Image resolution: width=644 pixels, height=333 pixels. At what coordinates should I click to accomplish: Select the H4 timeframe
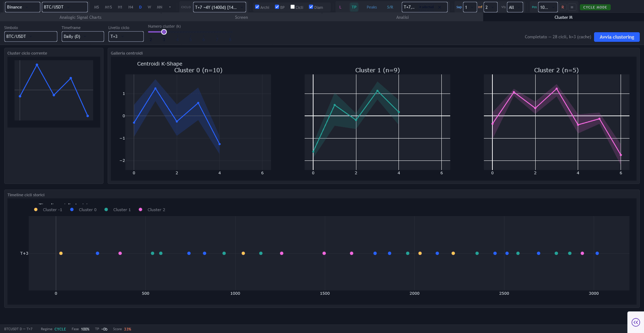click(x=131, y=7)
